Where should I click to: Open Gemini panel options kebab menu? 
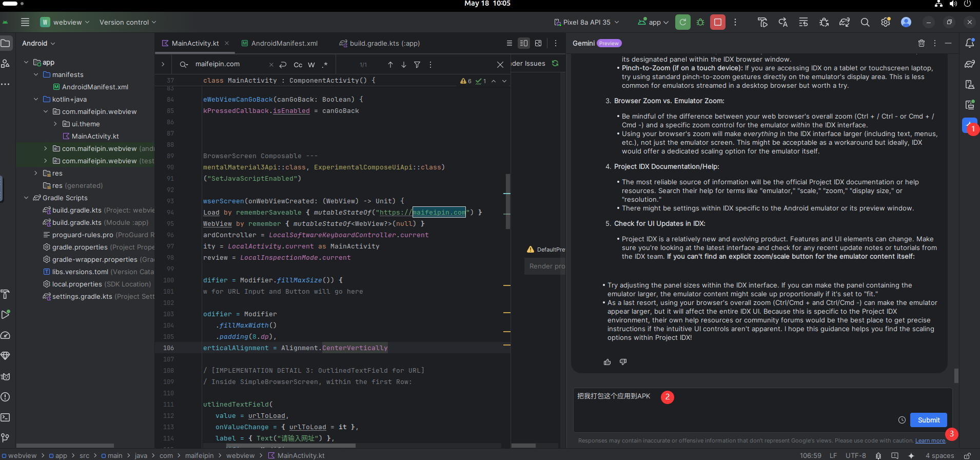(x=935, y=43)
